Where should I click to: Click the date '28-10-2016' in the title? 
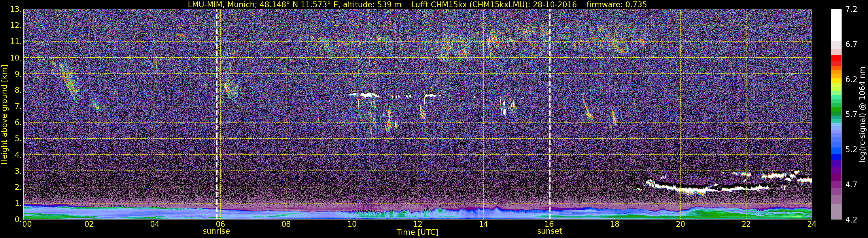555,4
